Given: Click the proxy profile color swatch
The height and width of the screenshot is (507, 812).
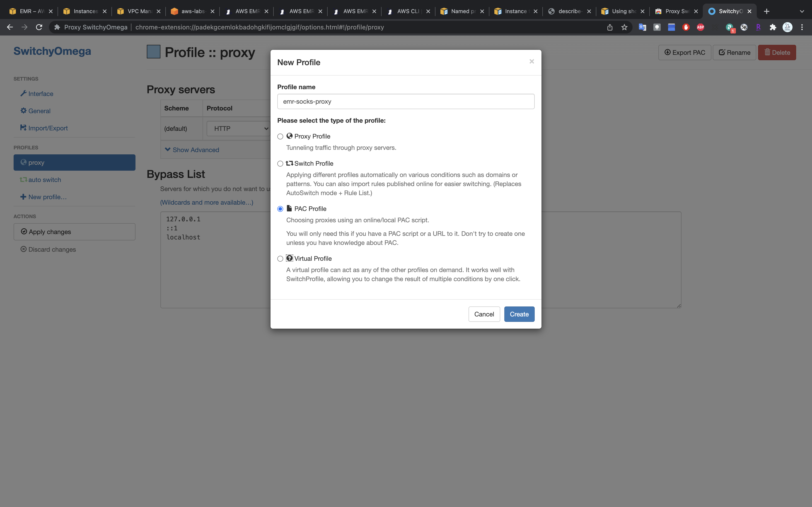Looking at the screenshot, I should coord(153,52).
